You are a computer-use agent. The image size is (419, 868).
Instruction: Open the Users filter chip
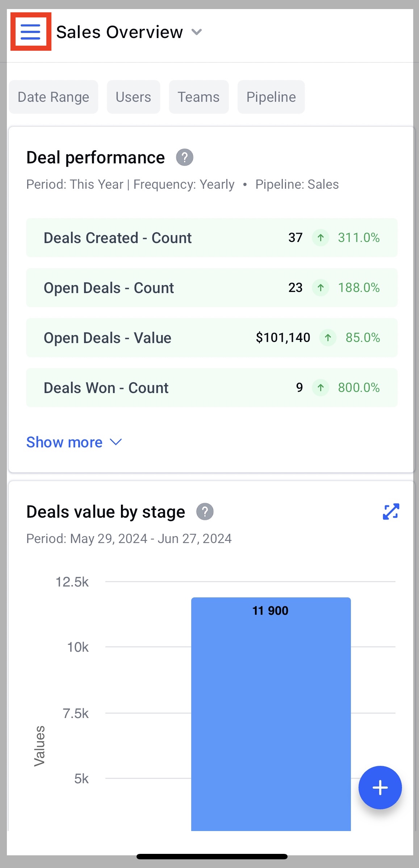[133, 97]
